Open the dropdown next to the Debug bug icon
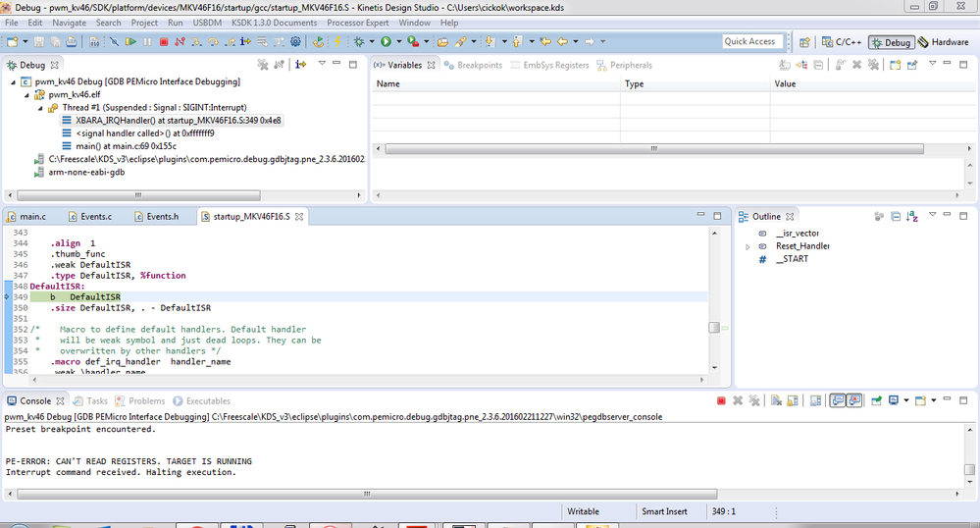This screenshot has width=980, height=528. point(371,42)
